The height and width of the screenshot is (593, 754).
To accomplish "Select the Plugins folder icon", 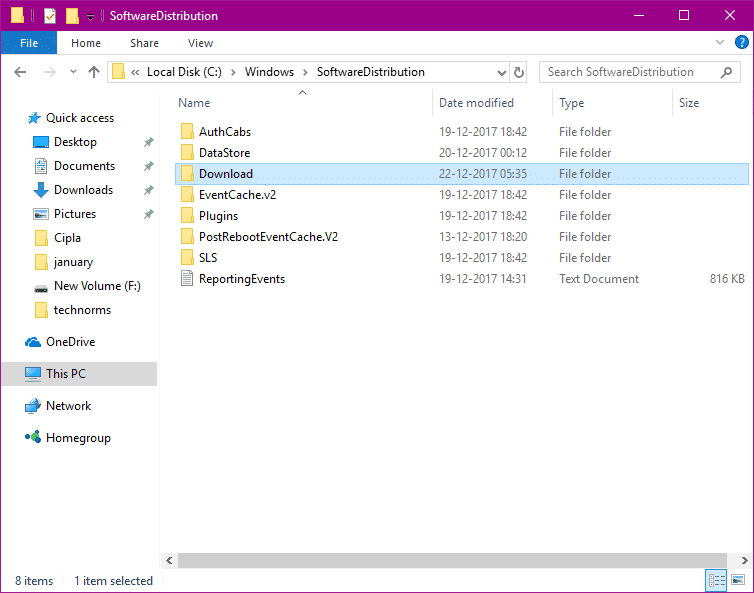I will [187, 215].
